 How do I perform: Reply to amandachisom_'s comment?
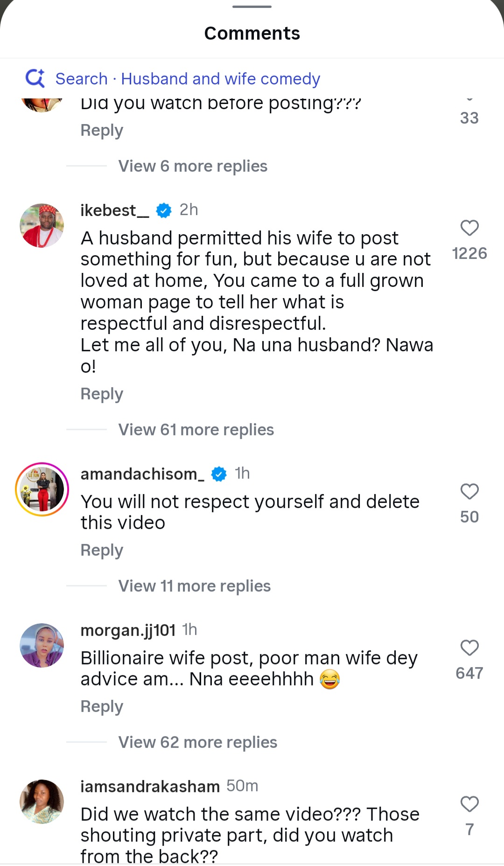point(102,550)
